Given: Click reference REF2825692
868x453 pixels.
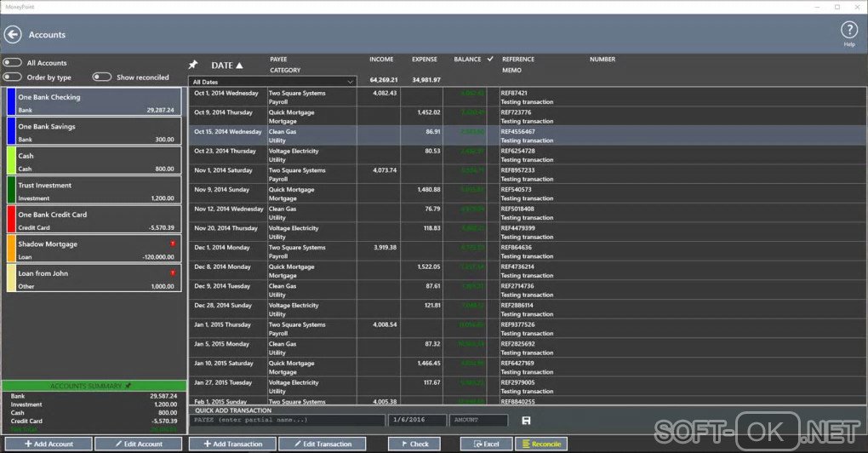Looking at the screenshot, I should [517, 344].
